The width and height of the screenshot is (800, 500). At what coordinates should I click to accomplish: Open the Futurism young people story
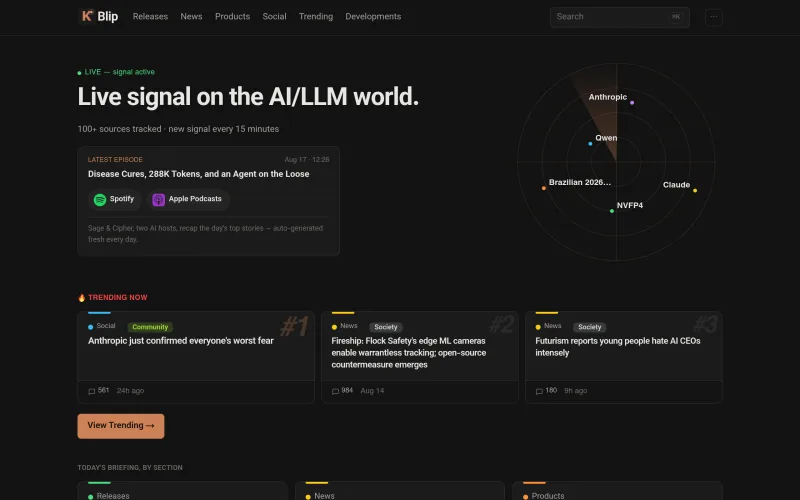tap(617, 346)
